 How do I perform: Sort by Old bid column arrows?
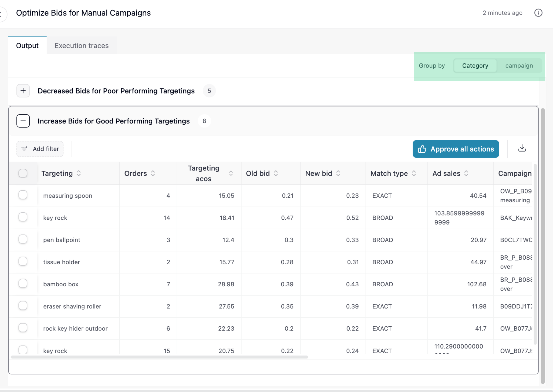[x=276, y=173]
